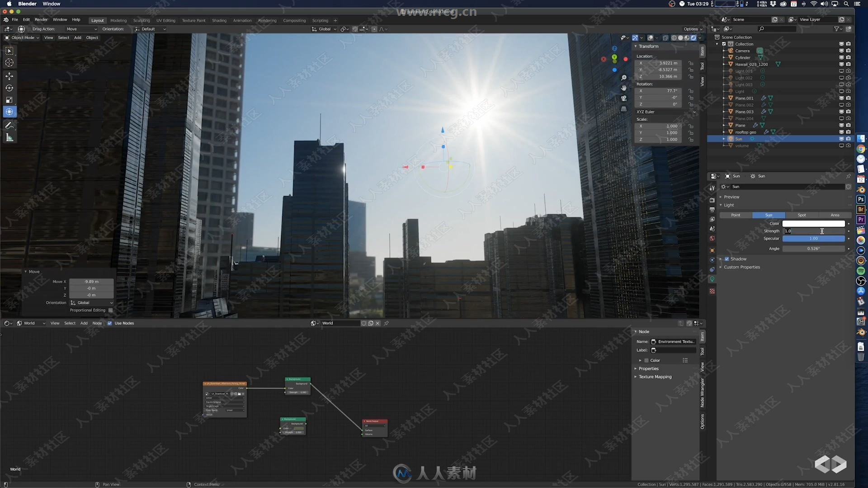This screenshot has height=488, width=868.
Task: Lock the Location X value
Action: click(x=691, y=63)
